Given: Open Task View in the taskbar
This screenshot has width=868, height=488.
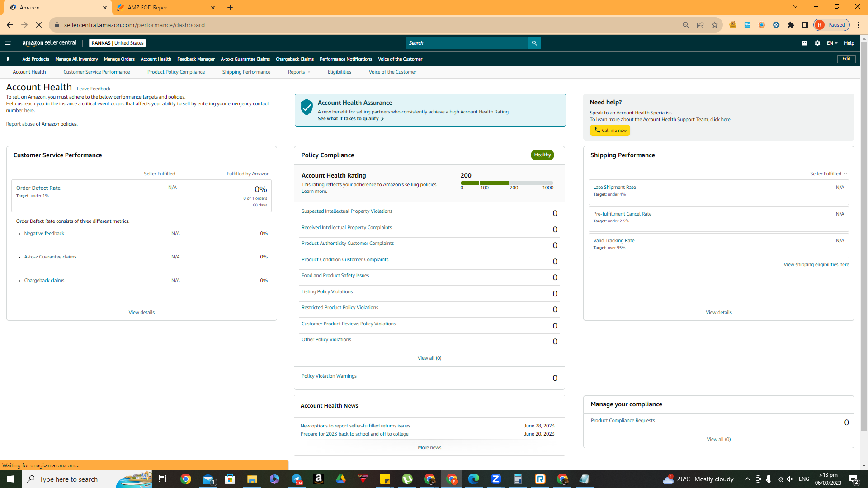Looking at the screenshot, I should point(163,479).
